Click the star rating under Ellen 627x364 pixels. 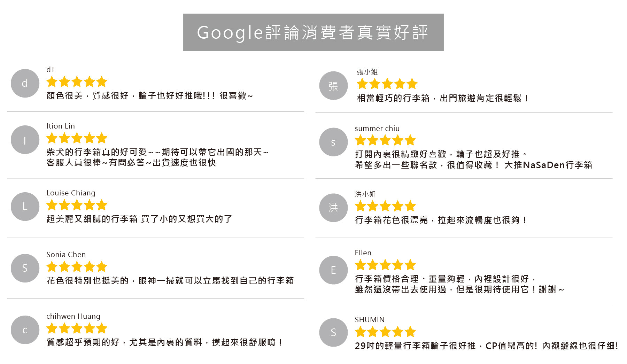[x=385, y=265]
